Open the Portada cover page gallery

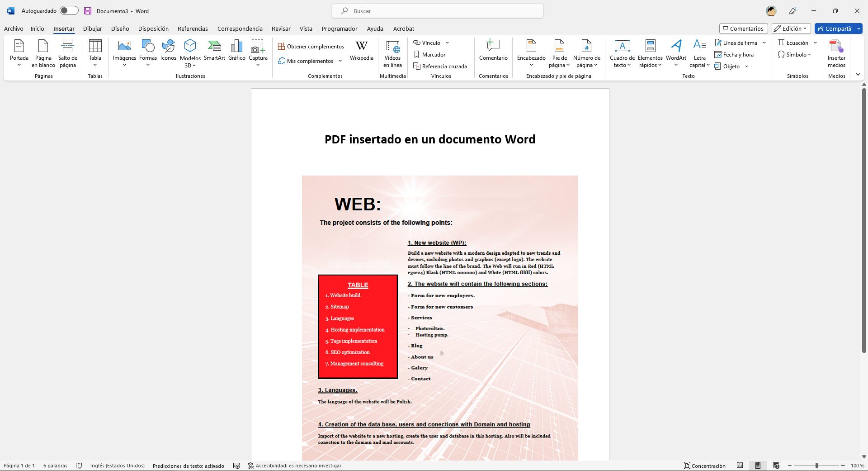(19, 53)
